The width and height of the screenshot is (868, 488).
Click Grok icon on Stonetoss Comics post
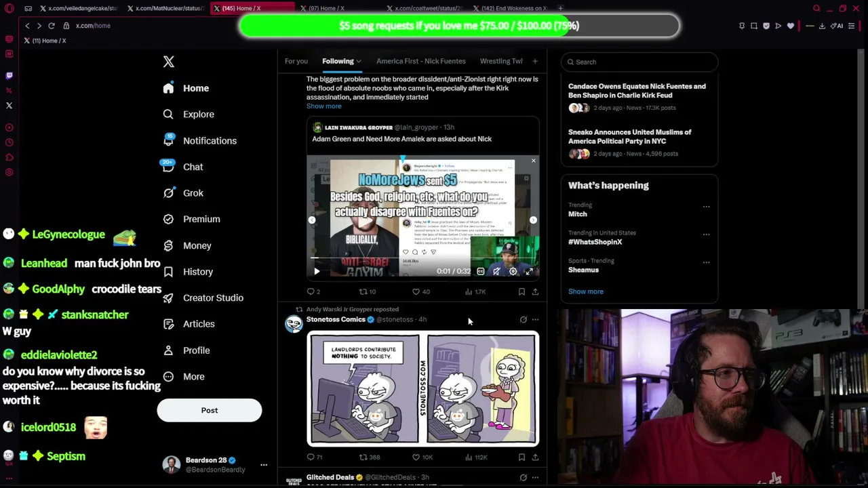pyautogui.click(x=523, y=320)
